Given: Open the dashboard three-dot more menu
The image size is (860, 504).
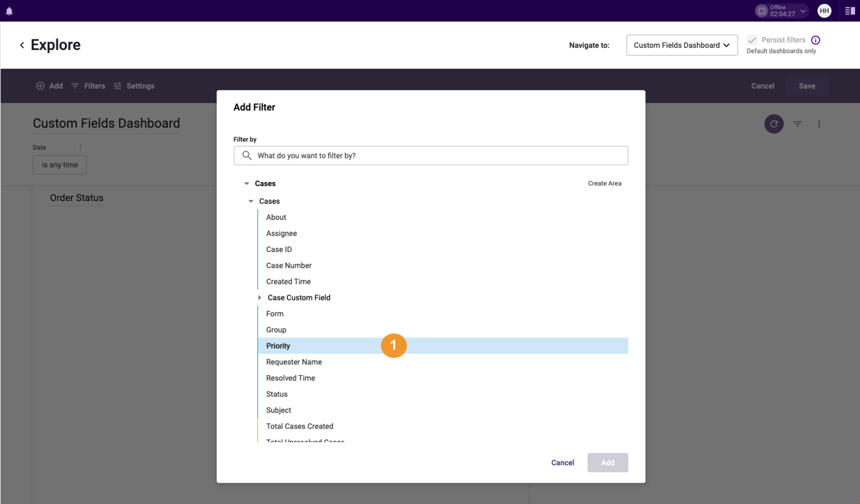Looking at the screenshot, I should tap(819, 124).
